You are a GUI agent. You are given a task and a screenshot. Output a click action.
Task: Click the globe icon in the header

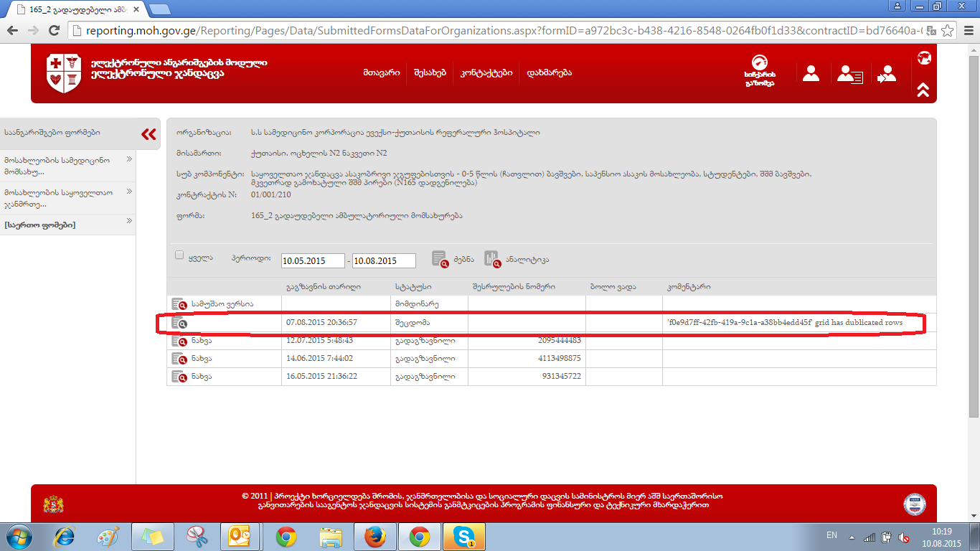pyautogui.click(x=923, y=58)
